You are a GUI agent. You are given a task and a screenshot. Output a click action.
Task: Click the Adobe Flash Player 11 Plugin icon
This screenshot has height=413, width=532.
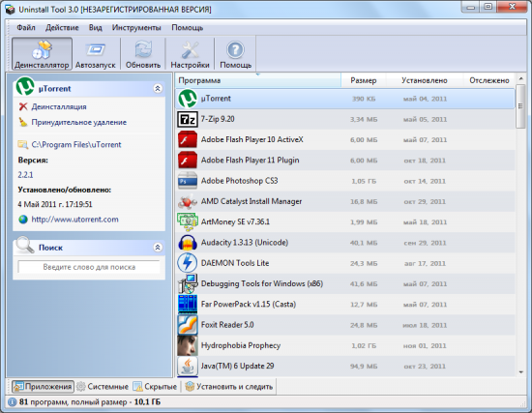click(188, 161)
